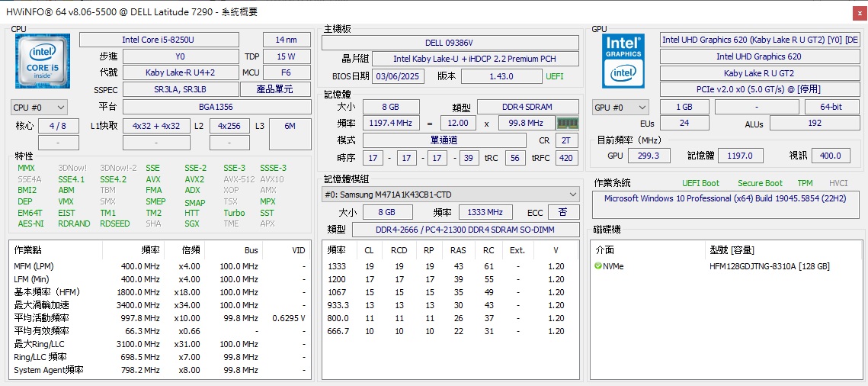
Task: Click the Secure Boot label
Action: (x=760, y=183)
